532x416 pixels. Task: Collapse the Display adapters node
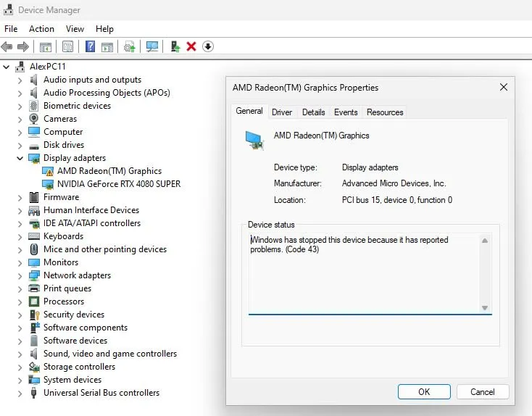coord(20,158)
